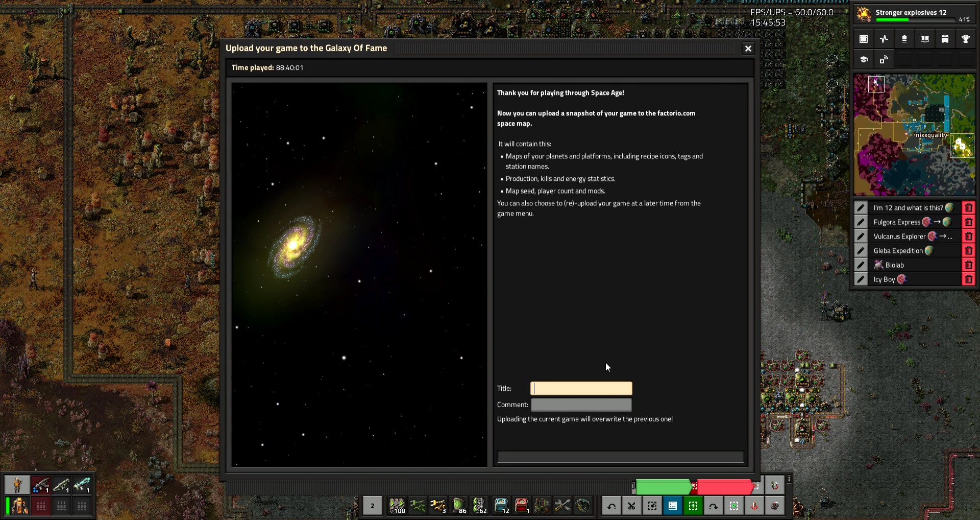Select quickbar red chest showing 1
The image size is (980, 520).
click(522, 506)
